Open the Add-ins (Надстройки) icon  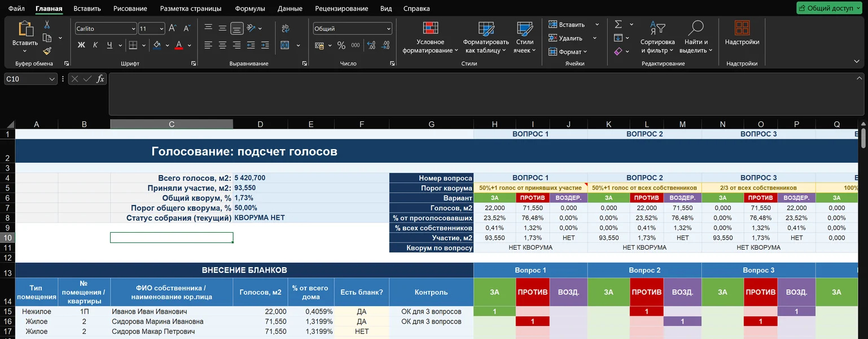[742, 28]
